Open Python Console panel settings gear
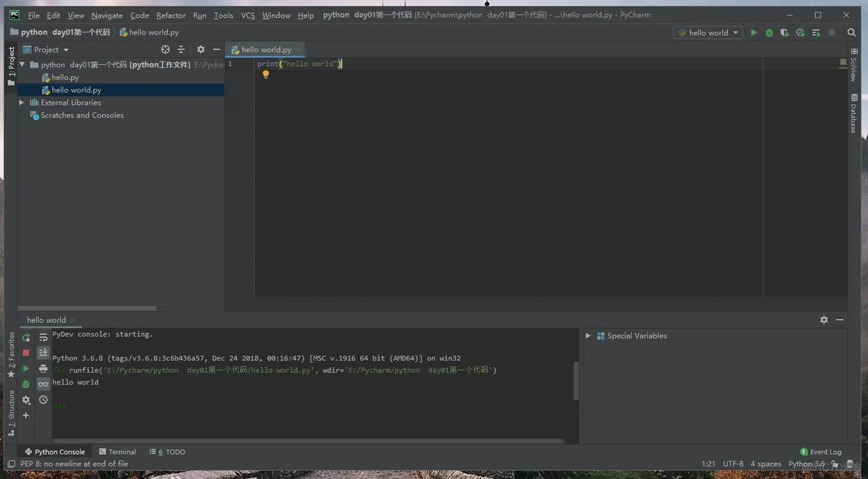 [x=824, y=320]
